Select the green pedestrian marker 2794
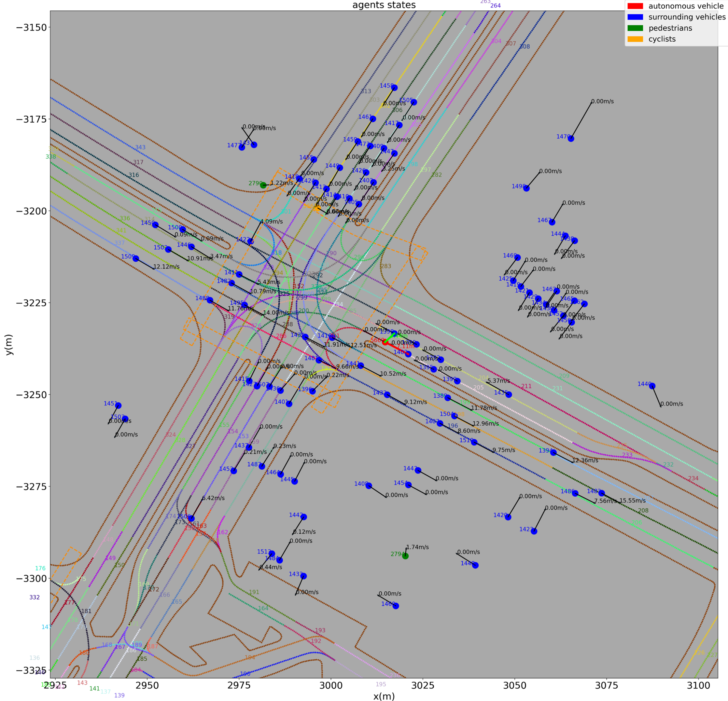 click(405, 556)
